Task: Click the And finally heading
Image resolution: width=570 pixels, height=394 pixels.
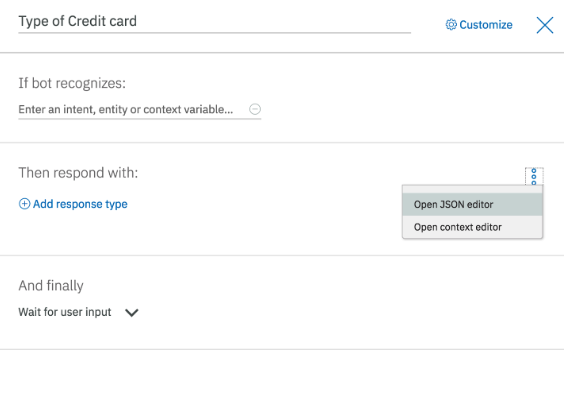Action: click(x=51, y=286)
